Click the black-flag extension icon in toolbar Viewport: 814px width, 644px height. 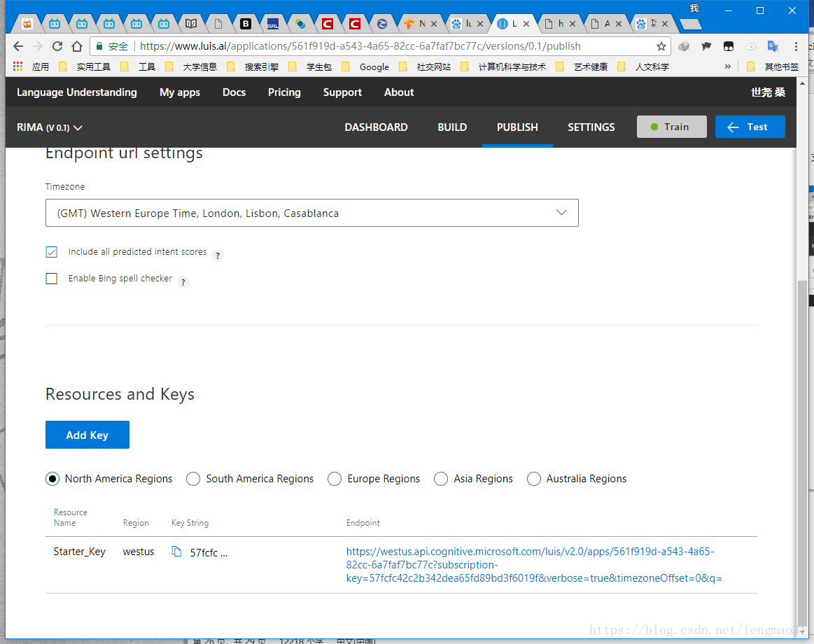tap(706, 46)
